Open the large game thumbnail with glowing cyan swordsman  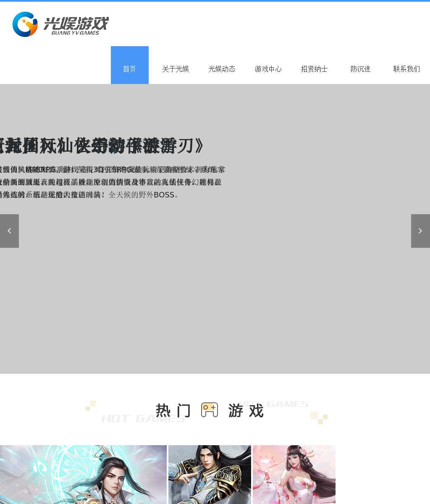(83, 475)
